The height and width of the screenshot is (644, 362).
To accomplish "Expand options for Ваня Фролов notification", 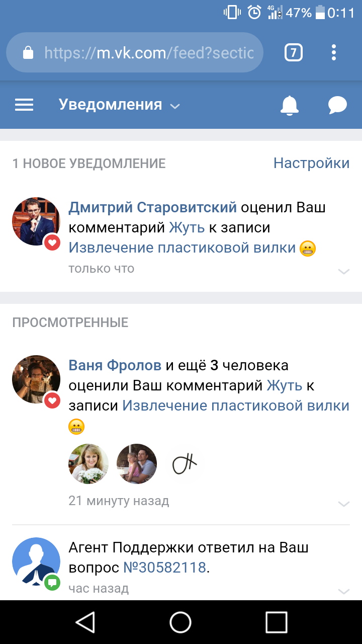I will pyautogui.click(x=343, y=503).
